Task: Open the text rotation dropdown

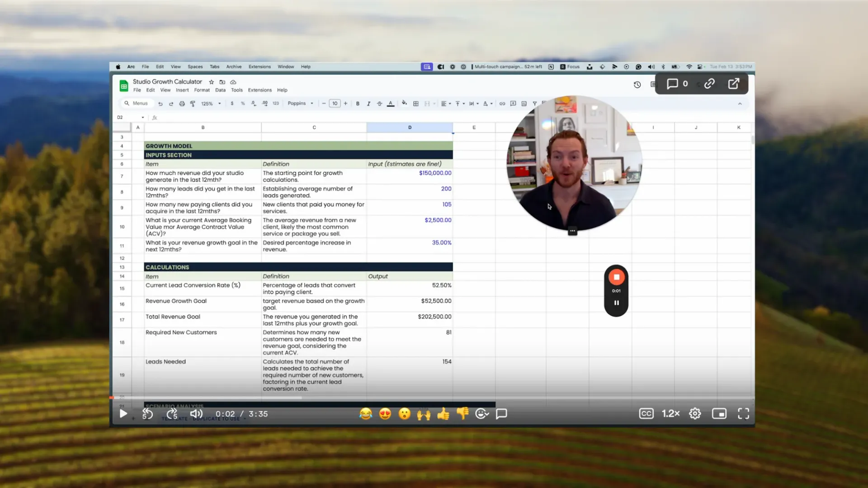Action: coord(487,103)
